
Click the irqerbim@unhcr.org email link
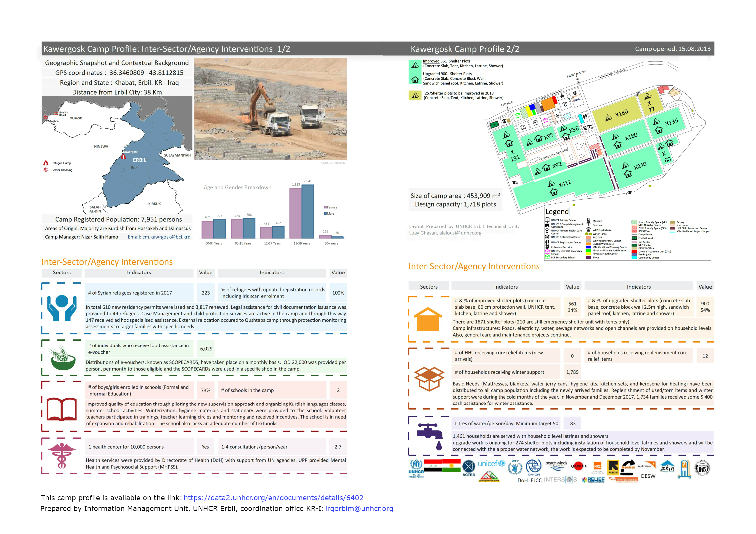tap(359, 509)
